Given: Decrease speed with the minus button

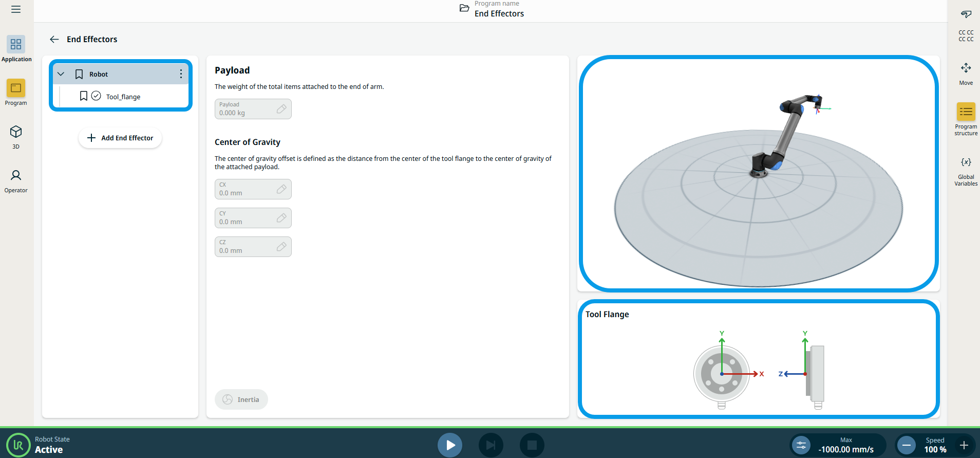Looking at the screenshot, I should click(x=907, y=445).
